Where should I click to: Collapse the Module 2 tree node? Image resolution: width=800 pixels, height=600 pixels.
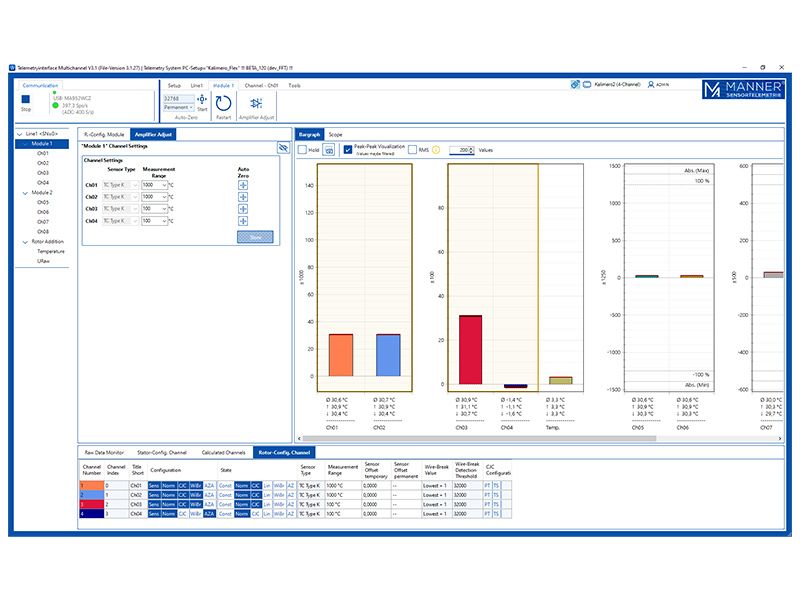tap(25, 193)
